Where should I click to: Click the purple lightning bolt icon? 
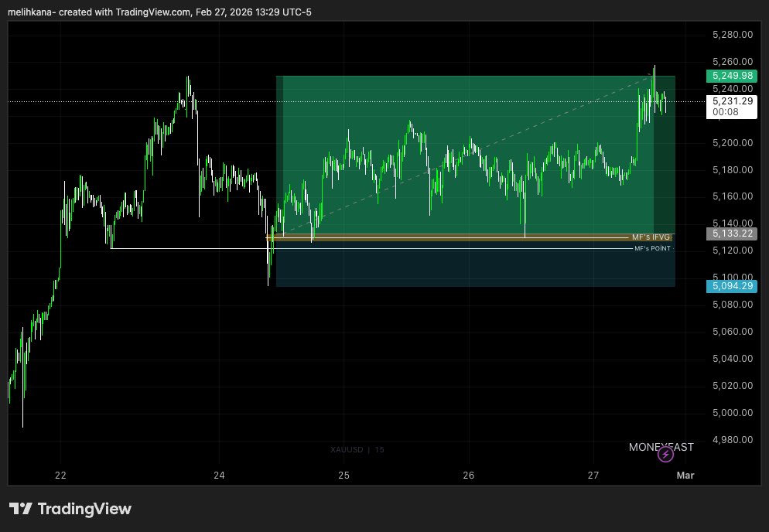point(665,455)
